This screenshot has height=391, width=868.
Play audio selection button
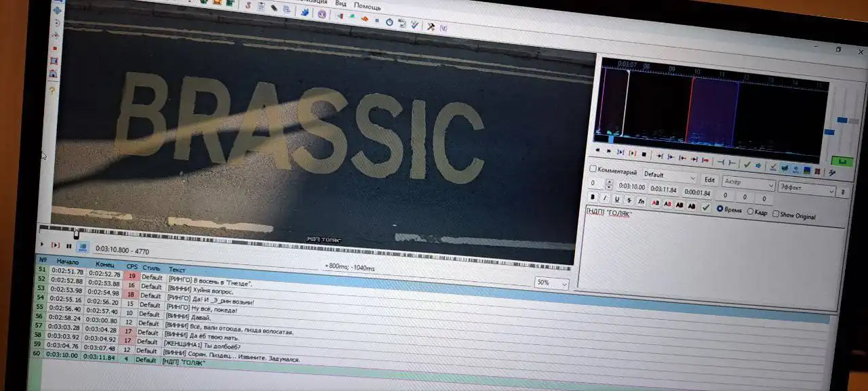point(620,152)
